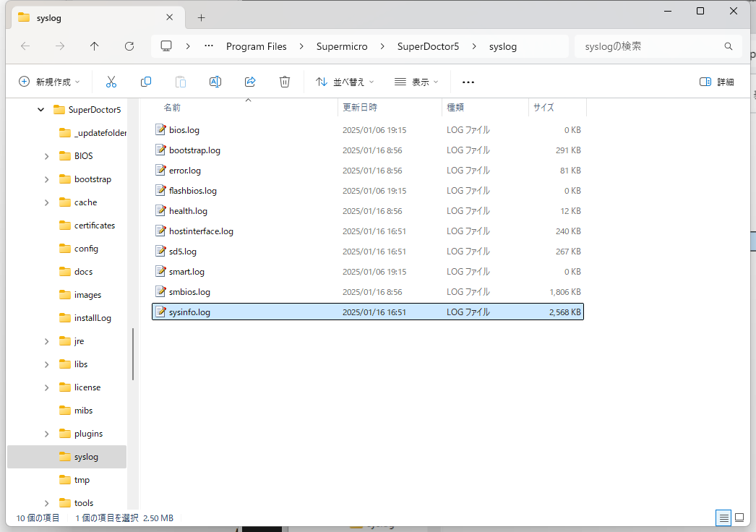Image resolution: width=756 pixels, height=532 pixels.
Task: Select the docs folder in tree
Action: (76, 272)
